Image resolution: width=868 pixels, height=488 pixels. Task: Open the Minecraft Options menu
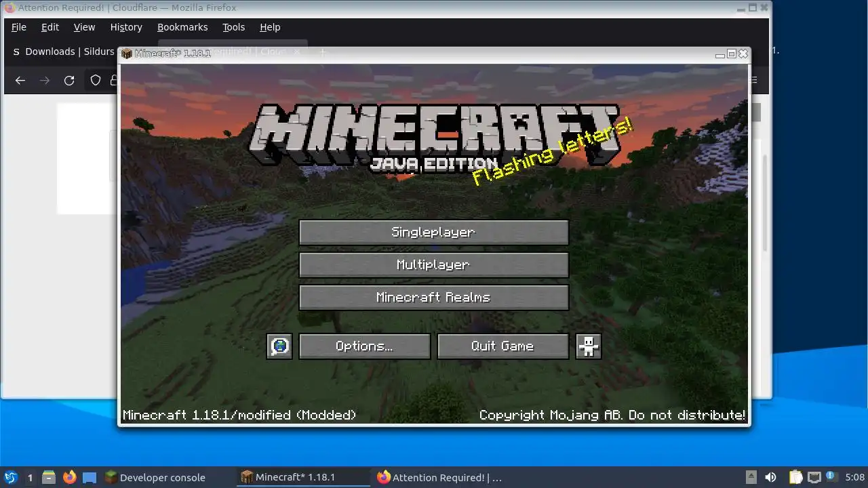click(365, 346)
